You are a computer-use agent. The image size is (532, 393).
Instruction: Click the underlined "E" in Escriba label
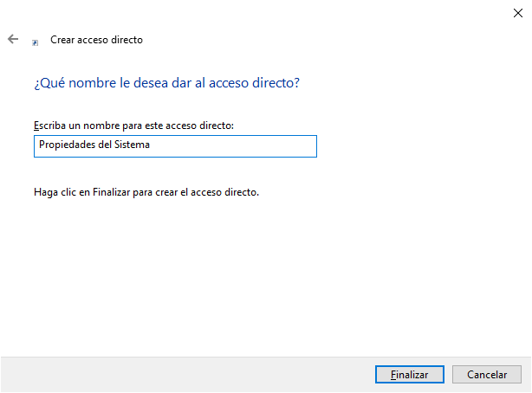pos(36,126)
